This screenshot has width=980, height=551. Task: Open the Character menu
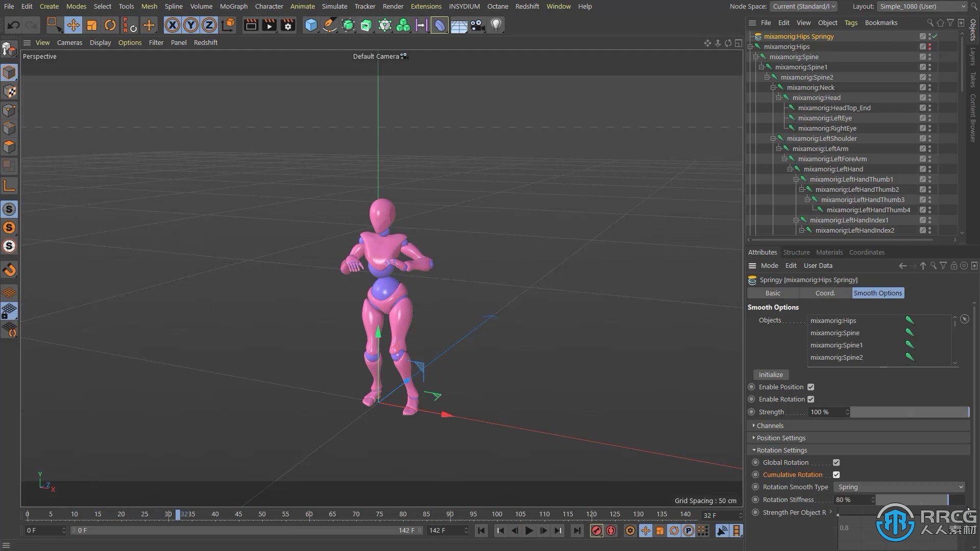coord(269,6)
